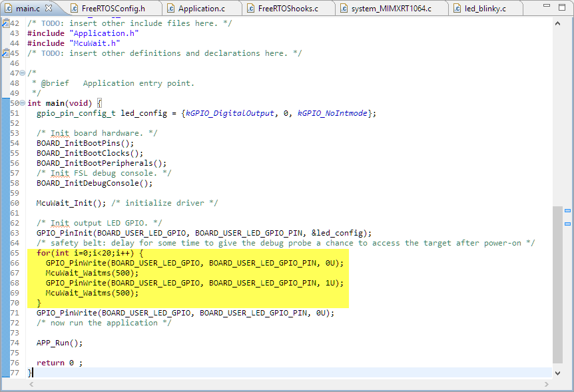The width and height of the screenshot is (574, 392).
Task: Jump to the lower blue overview ruler marker
Action: tap(567, 224)
